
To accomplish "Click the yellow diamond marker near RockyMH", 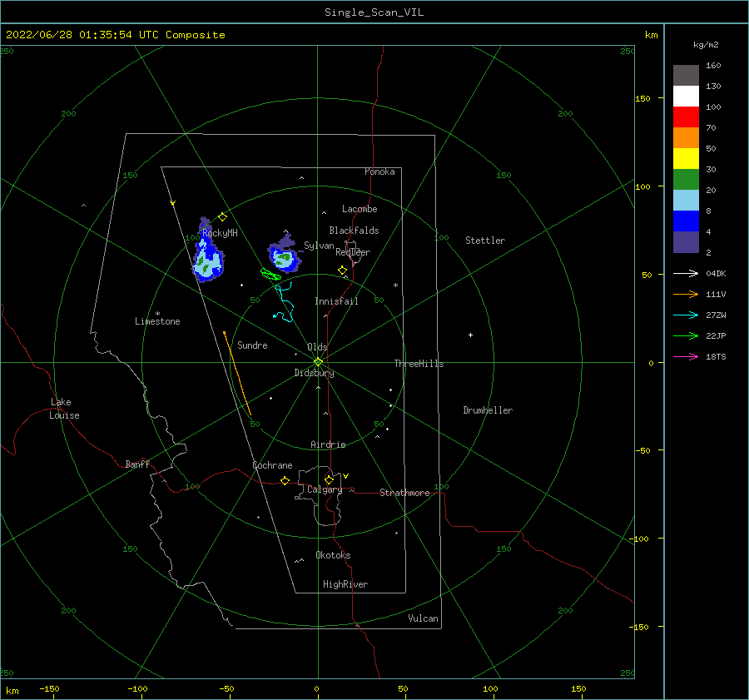I will (x=222, y=217).
